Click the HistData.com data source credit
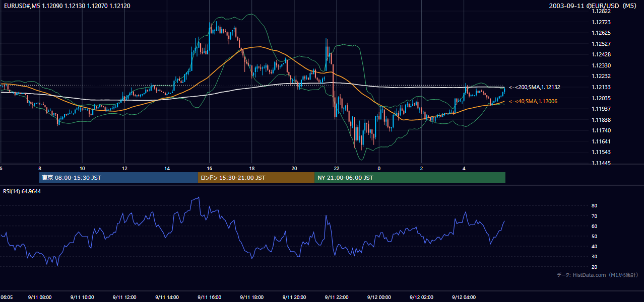This screenshot has height=302, width=644. point(597,275)
